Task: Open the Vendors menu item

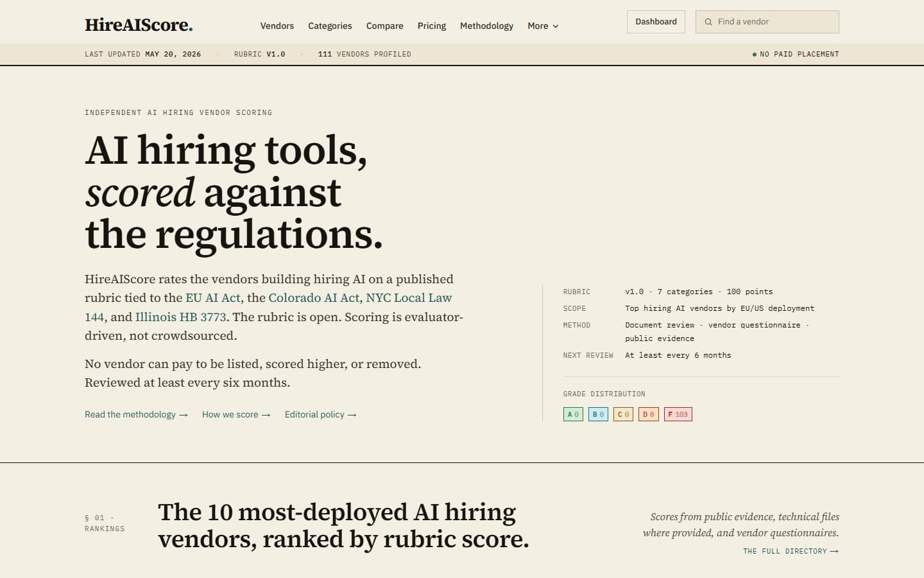Action: tap(277, 26)
